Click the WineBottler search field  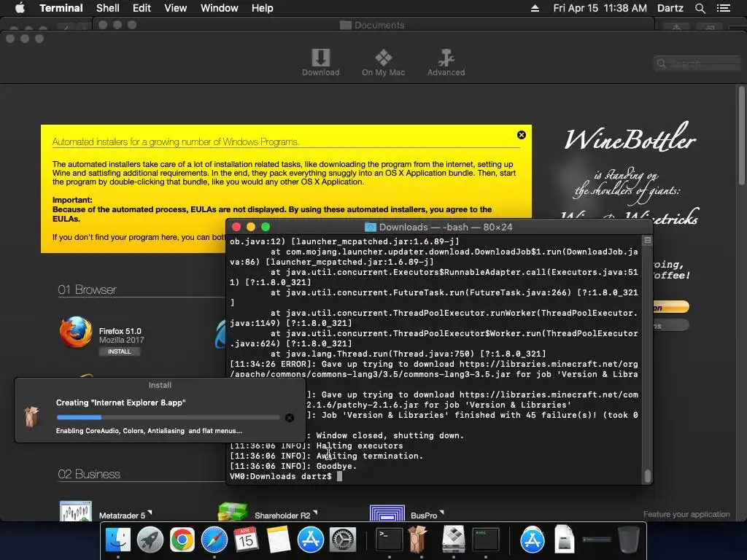[x=697, y=63]
